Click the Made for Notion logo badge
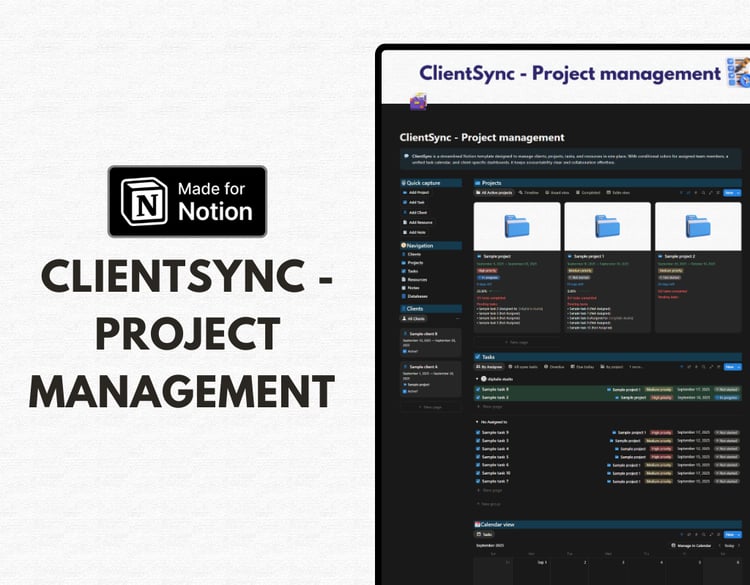 click(187, 201)
